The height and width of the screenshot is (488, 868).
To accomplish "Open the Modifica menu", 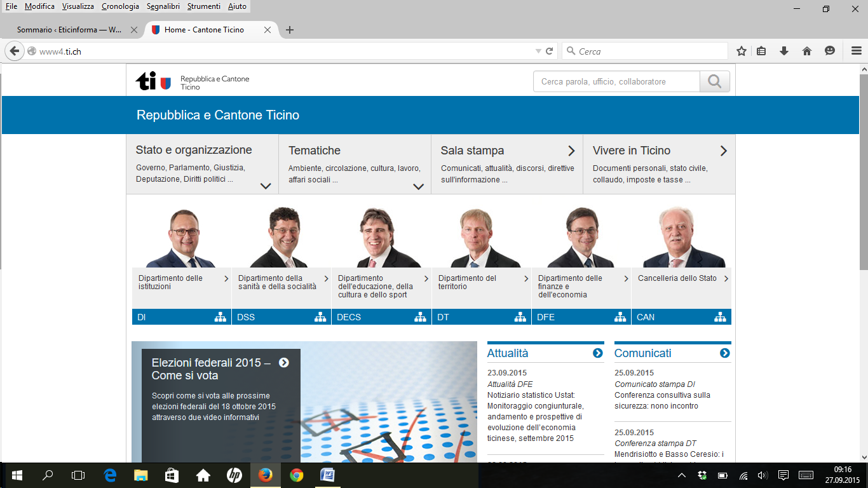I will 39,6.
